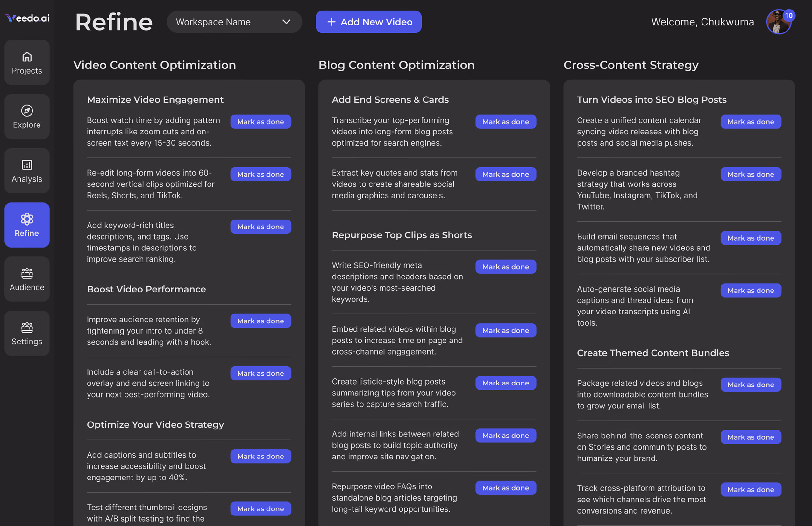Image resolution: width=812 pixels, height=526 pixels.
Task: Mark the email sequences tip as done
Action: [751, 238]
